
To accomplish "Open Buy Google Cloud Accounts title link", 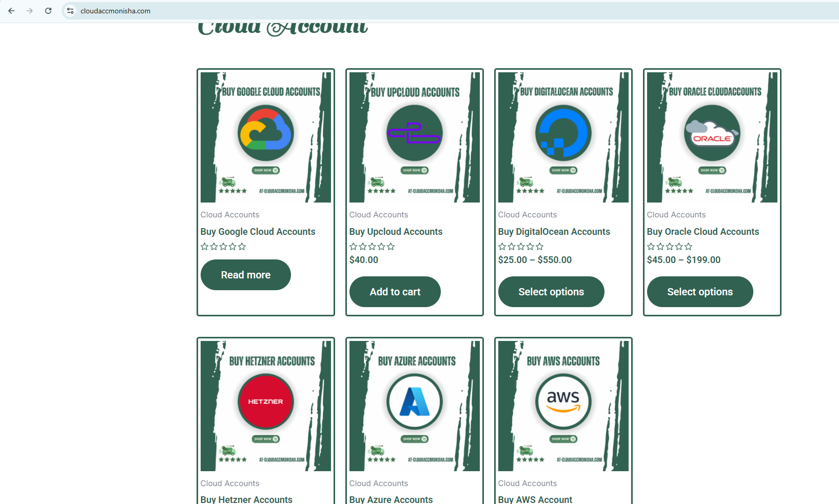I will click(x=258, y=232).
